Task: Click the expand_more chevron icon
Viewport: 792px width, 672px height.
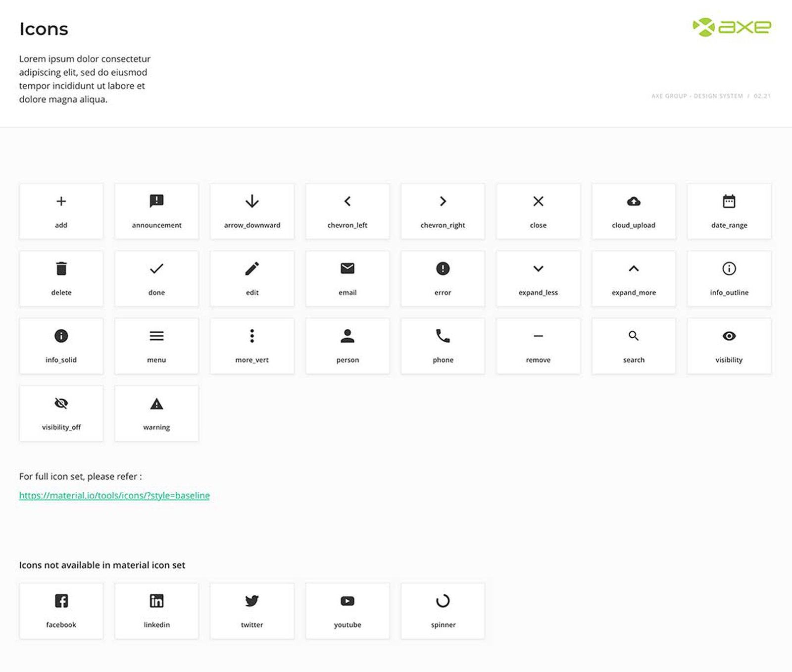Action: pyautogui.click(x=634, y=268)
